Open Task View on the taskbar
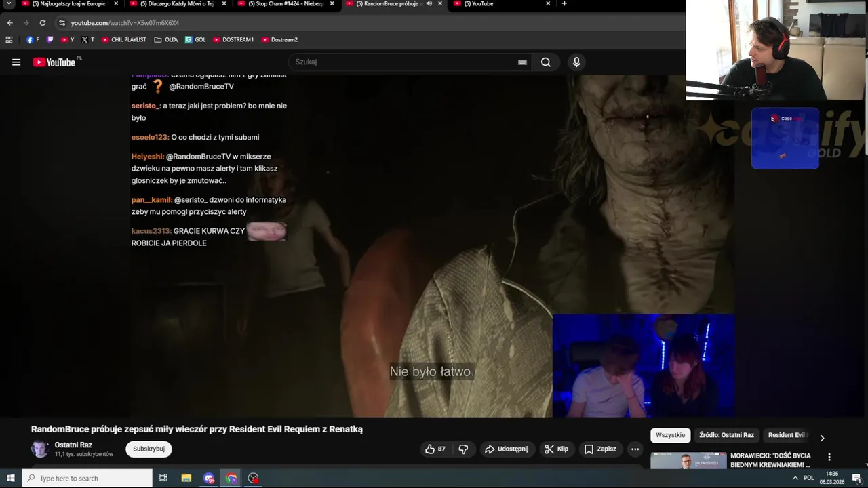868x488 pixels. (x=163, y=478)
